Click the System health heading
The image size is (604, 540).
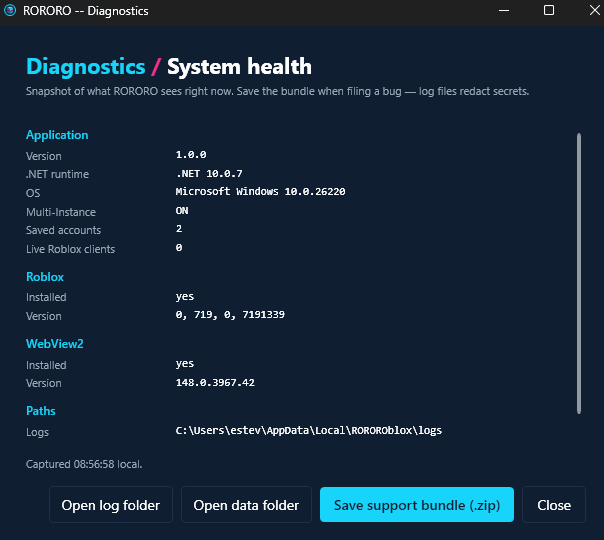pos(239,67)
